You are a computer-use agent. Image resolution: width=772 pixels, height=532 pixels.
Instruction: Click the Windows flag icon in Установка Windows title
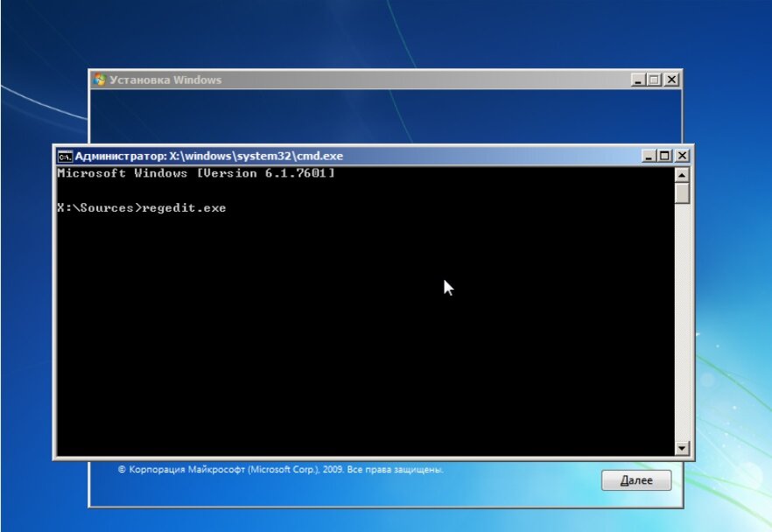100,80
